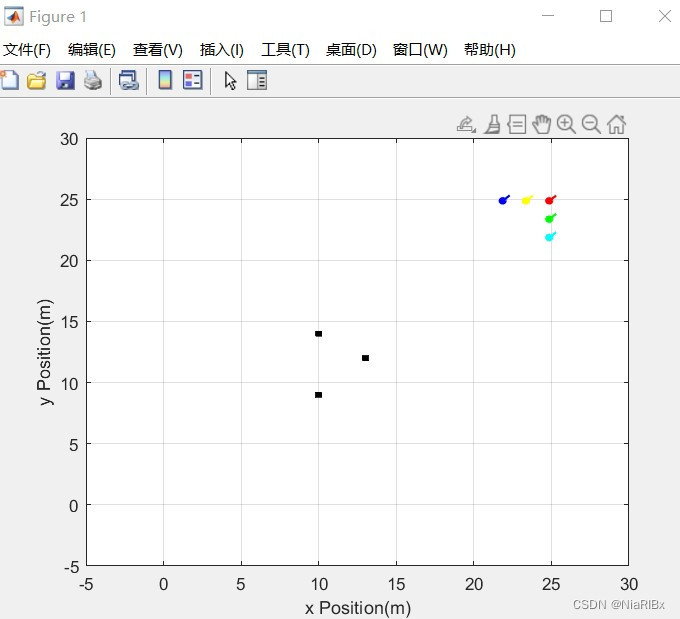Click the red agent marker
The height and width of the screenshot is (619, 680).
(549, 200)
